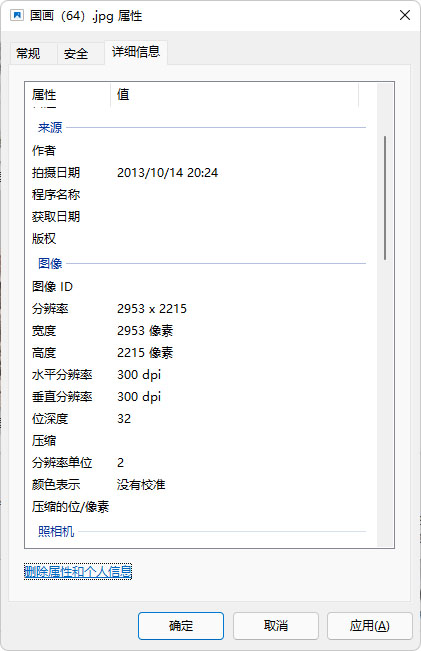Image resolution: width=421 pixels, height=651 pixels.
Task: Cancel the dialog with 取消
Action: tap(276, 625)
